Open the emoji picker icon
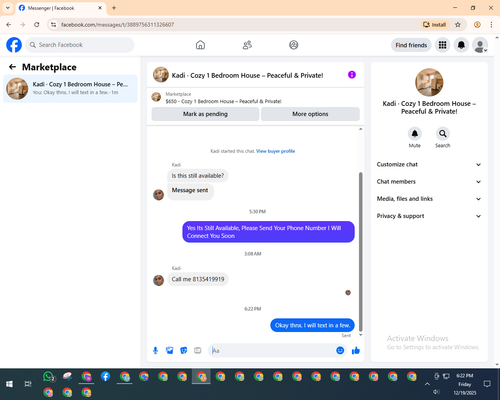The height and width of the screenshot is (400, 500). (x=340, y=350)
